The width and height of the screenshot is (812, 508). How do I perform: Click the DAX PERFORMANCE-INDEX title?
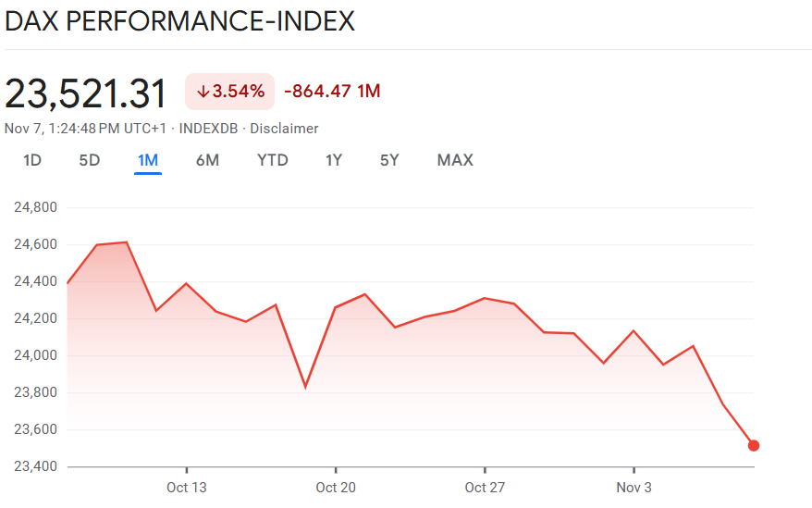click(180, 21)
